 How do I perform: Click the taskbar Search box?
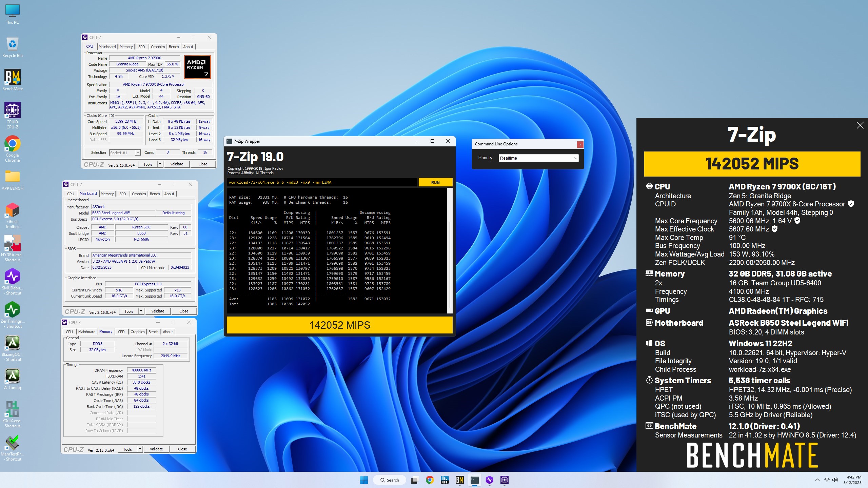(389, 480)
